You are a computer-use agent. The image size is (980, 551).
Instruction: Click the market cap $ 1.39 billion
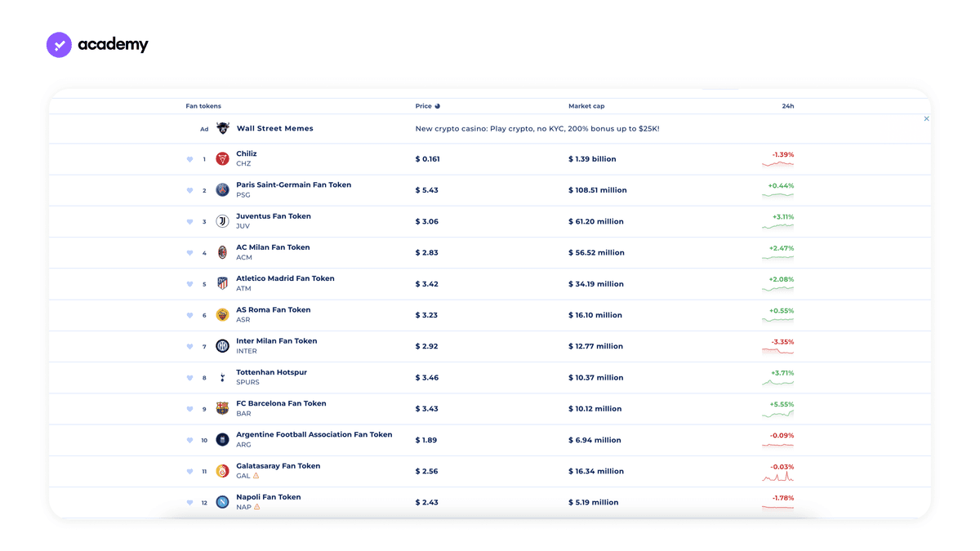click(592, 159)
